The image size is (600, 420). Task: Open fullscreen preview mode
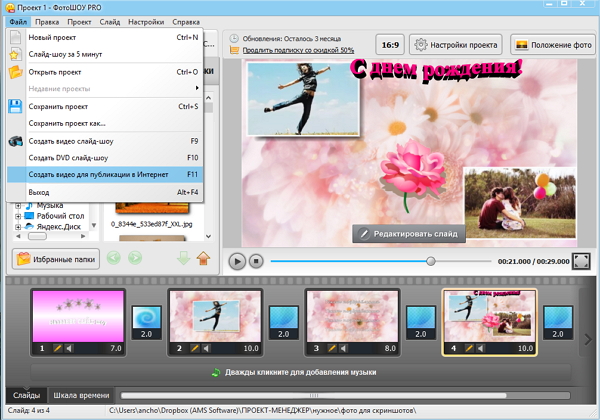[x=580, y=261]
